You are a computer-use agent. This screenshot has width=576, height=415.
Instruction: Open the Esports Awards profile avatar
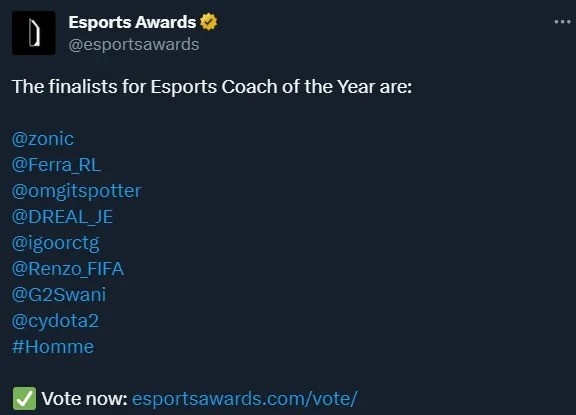point(34,33)
